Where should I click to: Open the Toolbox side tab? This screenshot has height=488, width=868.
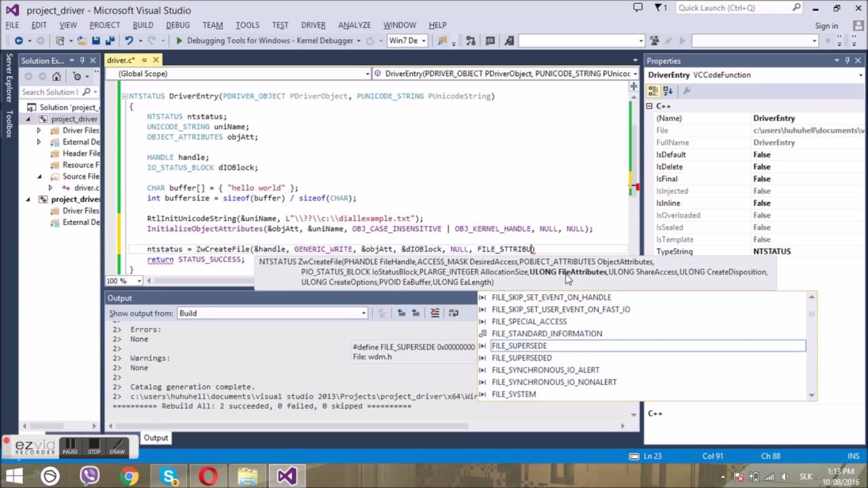(9, 123)
